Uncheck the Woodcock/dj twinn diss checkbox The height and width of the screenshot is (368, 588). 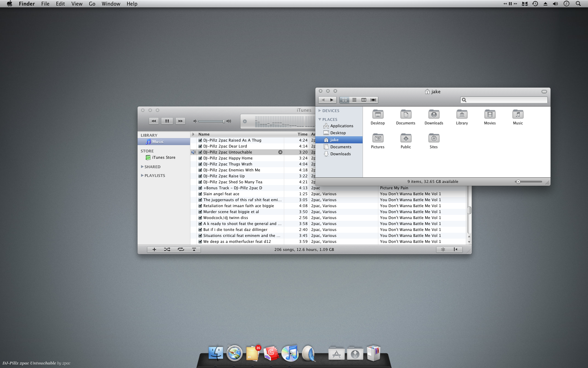(200, 218)
